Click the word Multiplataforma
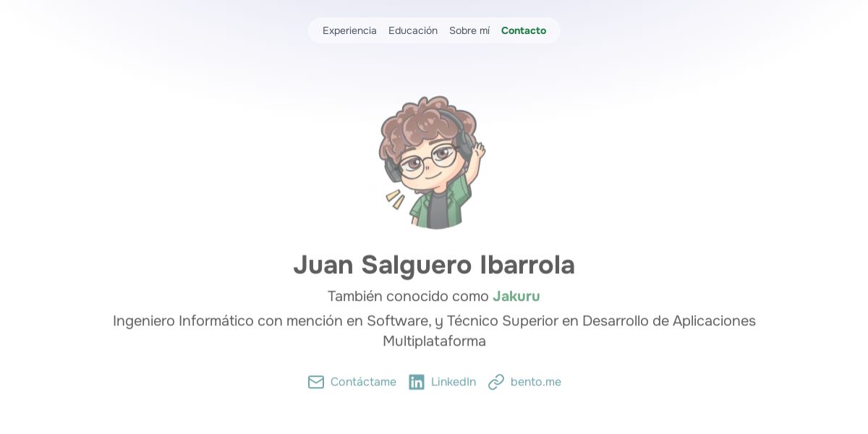868x434 pixels. tap(434, 341)
